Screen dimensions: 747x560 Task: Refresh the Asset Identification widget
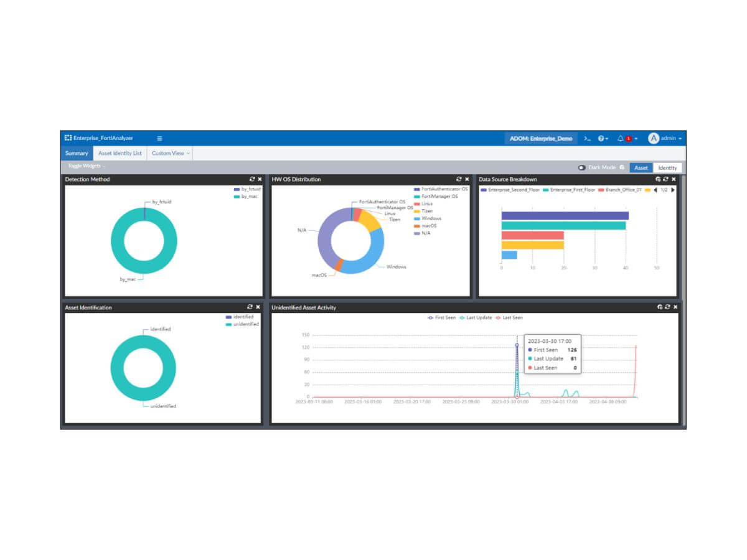click(250, 307)
